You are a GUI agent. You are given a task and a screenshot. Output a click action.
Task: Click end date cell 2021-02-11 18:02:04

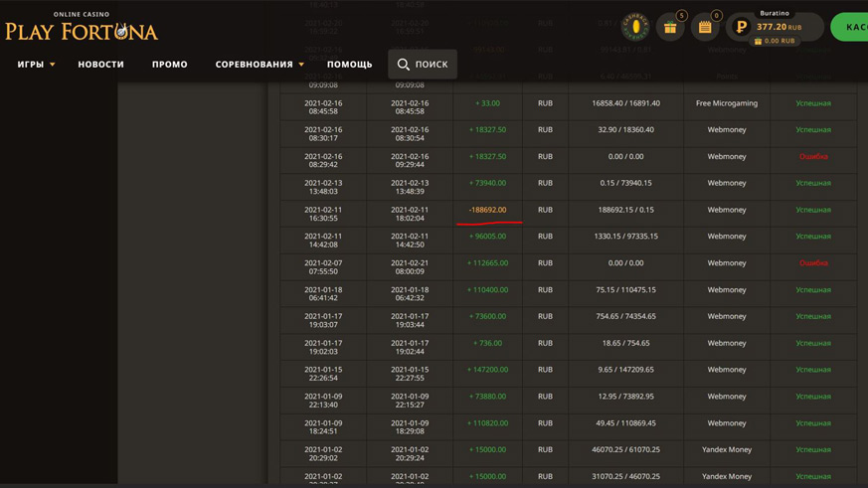coord(410,214)
